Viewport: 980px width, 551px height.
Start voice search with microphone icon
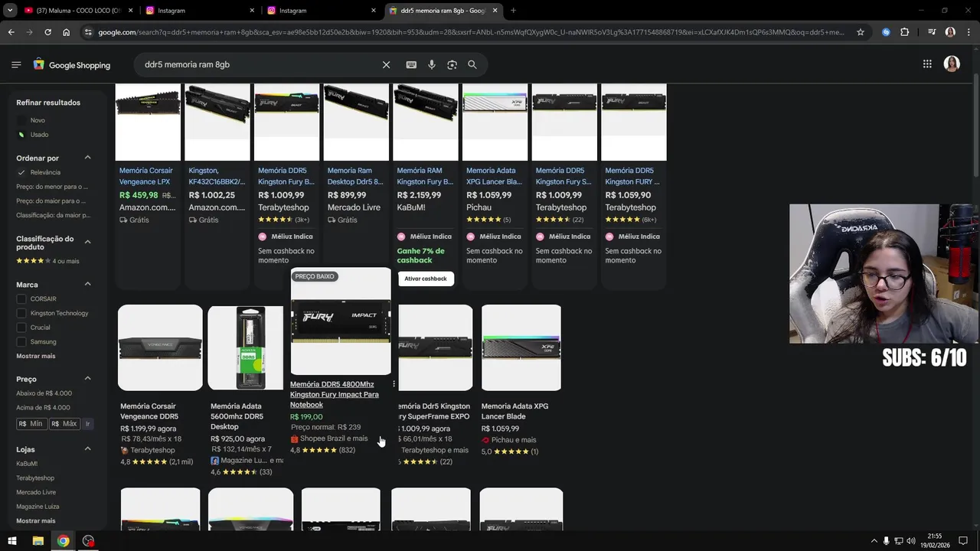(432, 65)
